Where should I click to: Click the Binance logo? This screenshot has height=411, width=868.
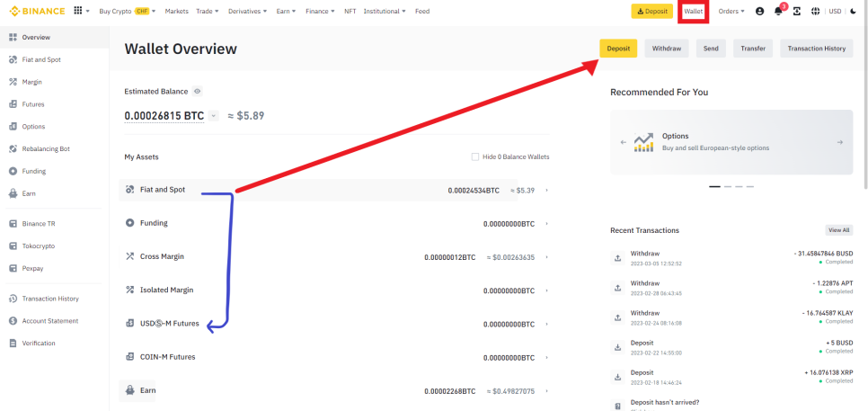click(x=37, y=11)
